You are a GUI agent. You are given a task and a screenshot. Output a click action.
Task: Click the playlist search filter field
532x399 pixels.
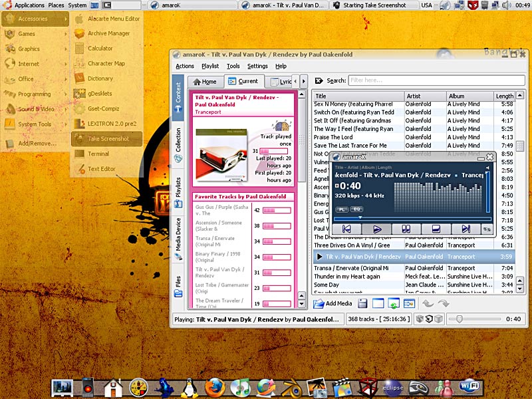point(436,80)
